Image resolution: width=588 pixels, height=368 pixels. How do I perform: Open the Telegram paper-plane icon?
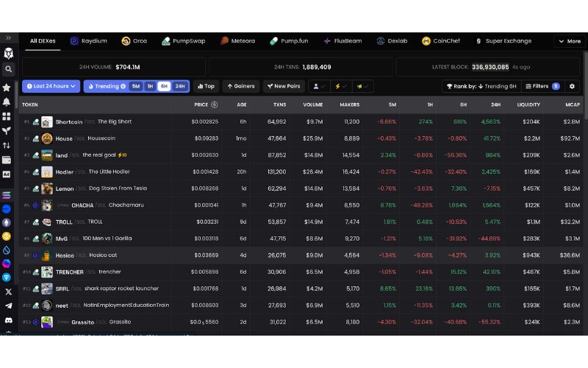[x=8, y=305]
